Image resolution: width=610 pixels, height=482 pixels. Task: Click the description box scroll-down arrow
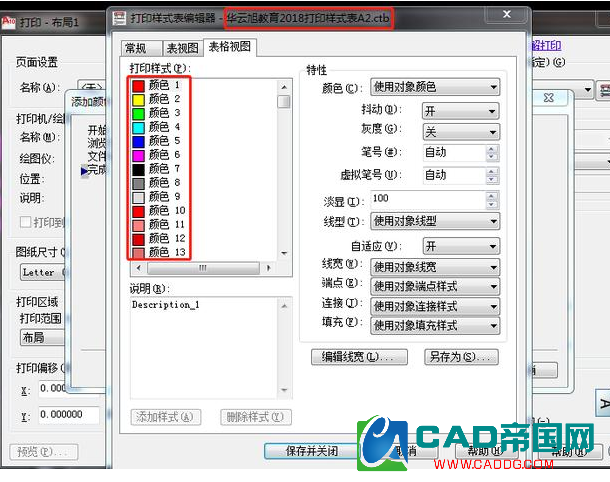tap(284, 390)
